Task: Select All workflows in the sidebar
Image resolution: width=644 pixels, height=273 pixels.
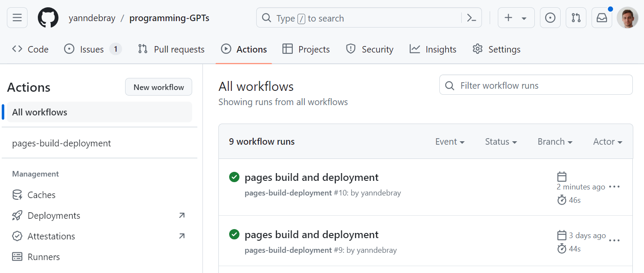Action: tap(99, 112)
